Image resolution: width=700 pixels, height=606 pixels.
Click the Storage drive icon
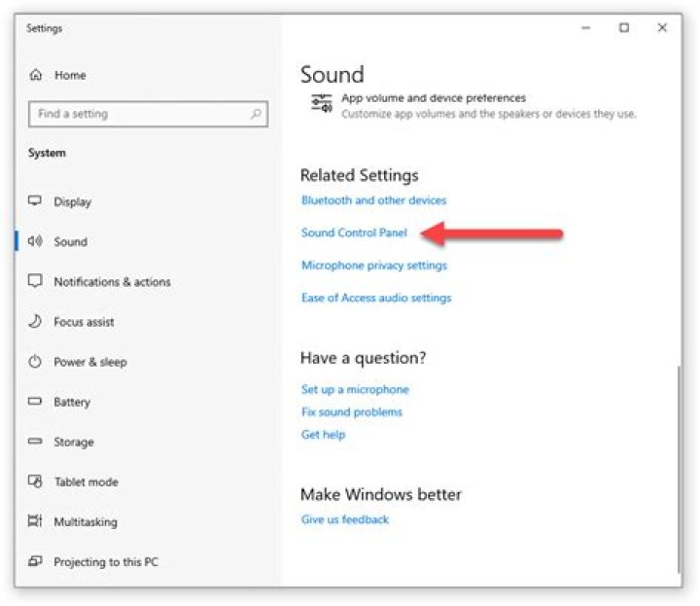(35, 442)
